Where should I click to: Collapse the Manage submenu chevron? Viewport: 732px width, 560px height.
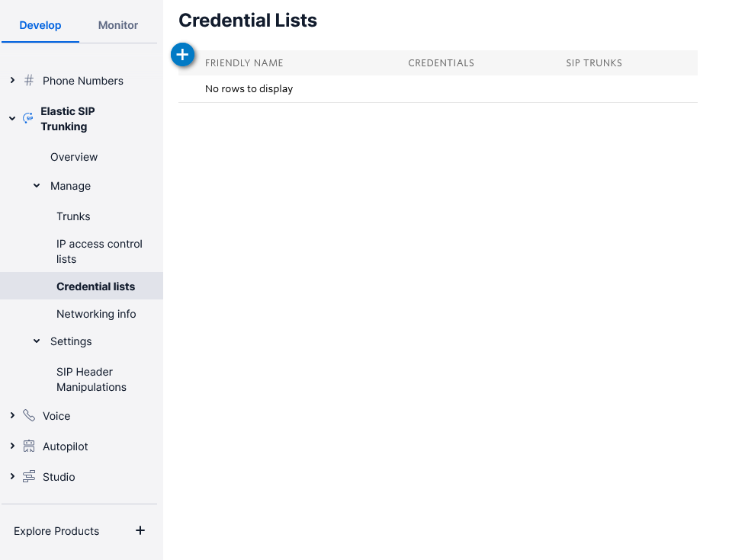[x=37, y=186]
